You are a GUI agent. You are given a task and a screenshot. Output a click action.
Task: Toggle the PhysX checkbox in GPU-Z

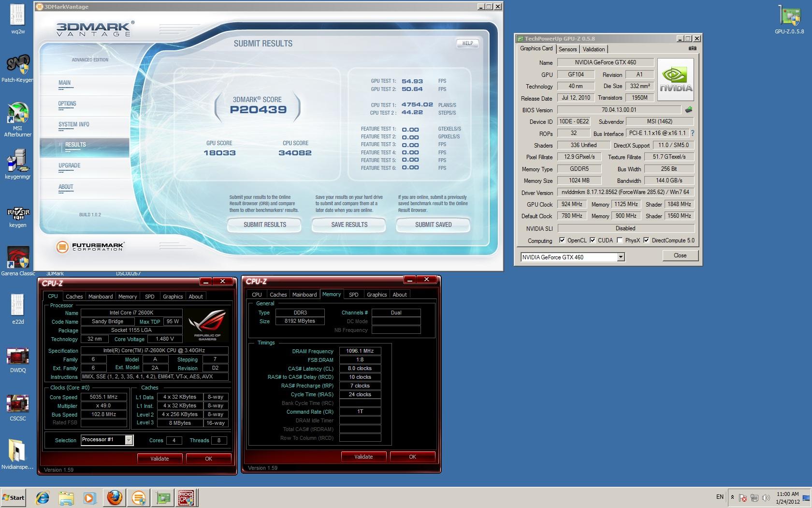tap(620, 240)
